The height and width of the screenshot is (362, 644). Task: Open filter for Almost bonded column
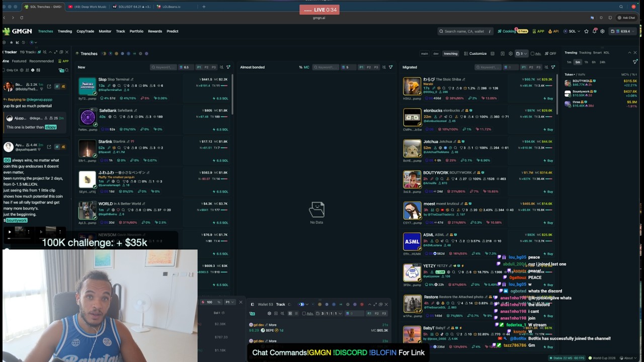click(x=390, y=67)
